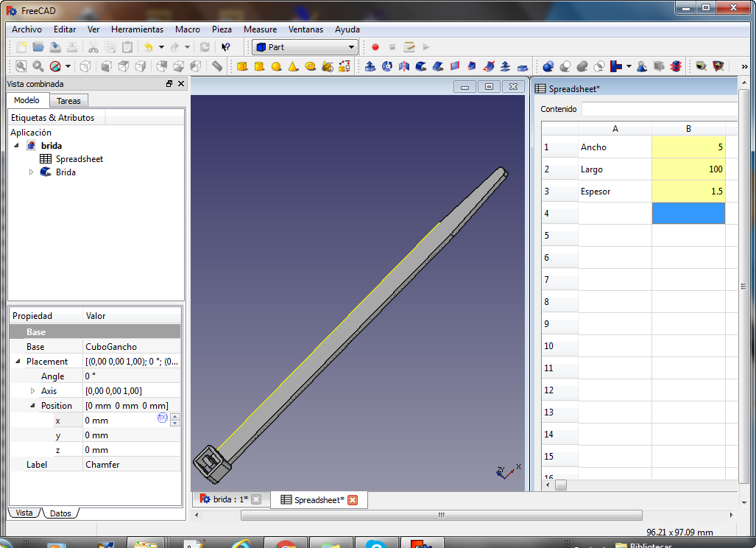Expand the Axis property
This screenshot has width=756, height=548.
32,391
